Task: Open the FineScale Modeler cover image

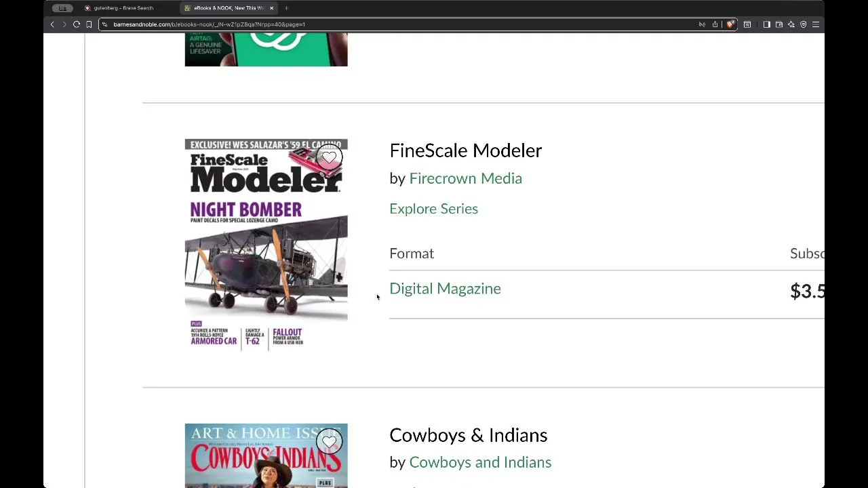Action: 266,245
